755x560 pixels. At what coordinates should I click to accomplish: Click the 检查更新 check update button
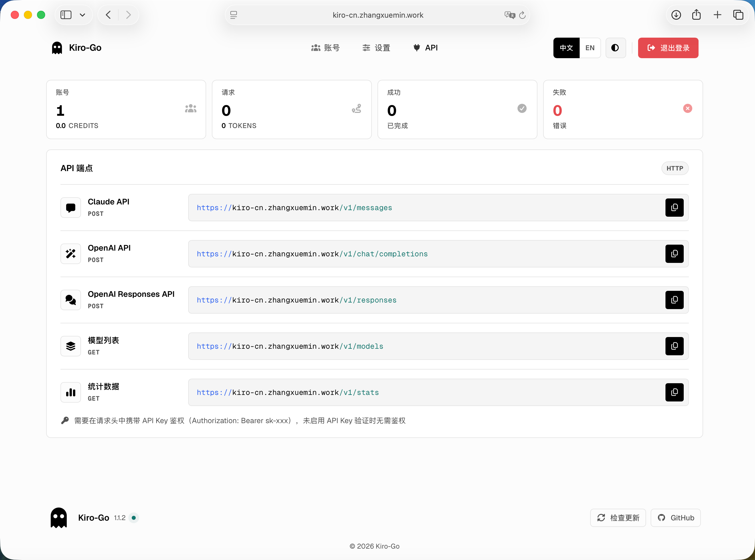click(618, 518)
